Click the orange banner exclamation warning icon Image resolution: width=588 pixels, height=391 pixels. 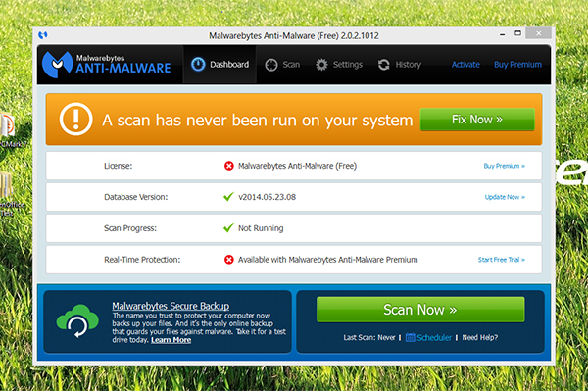[x=75, y=119]
